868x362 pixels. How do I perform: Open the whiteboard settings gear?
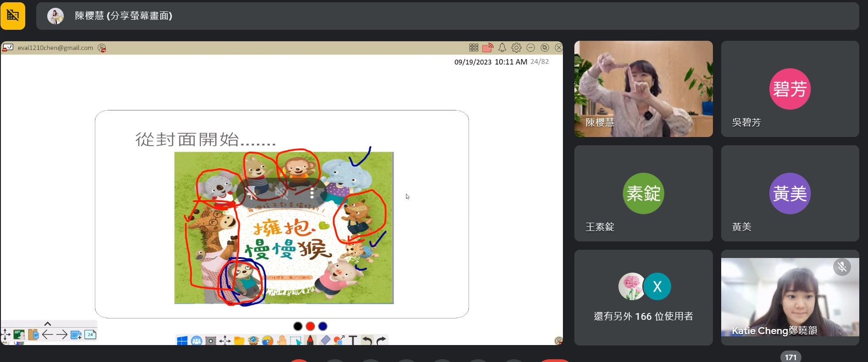(517, 48)
